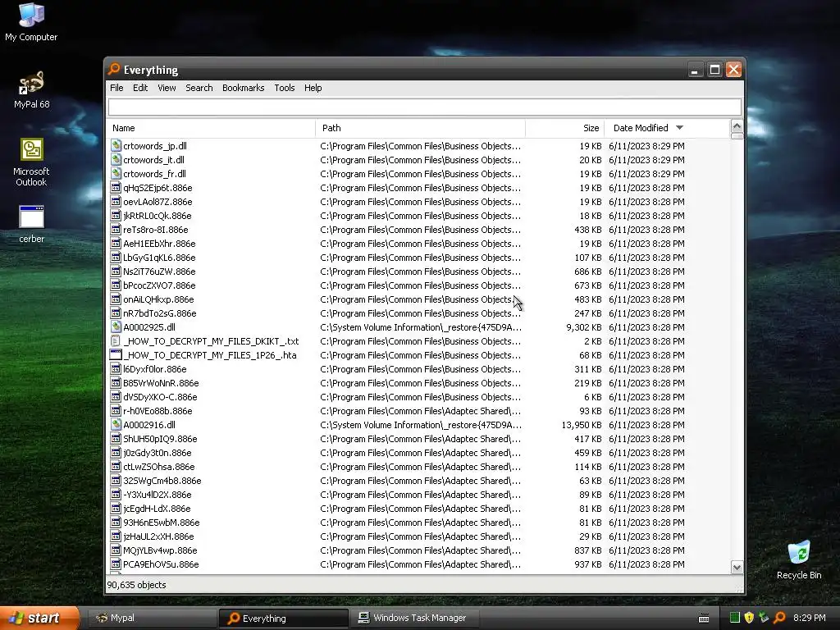840x630 pixels.
Task: Click the icon beside ShUH50pIQ9.886e
Action: click(x=116, y=438)
